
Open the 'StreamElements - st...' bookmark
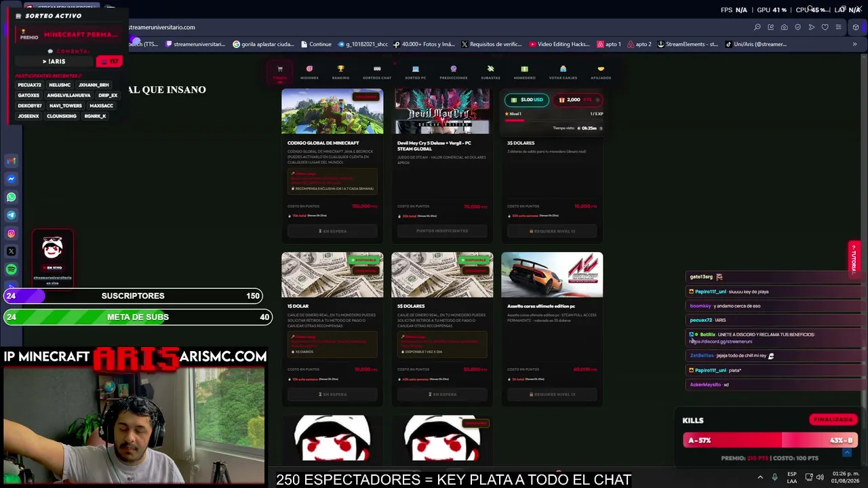[688, 44]
